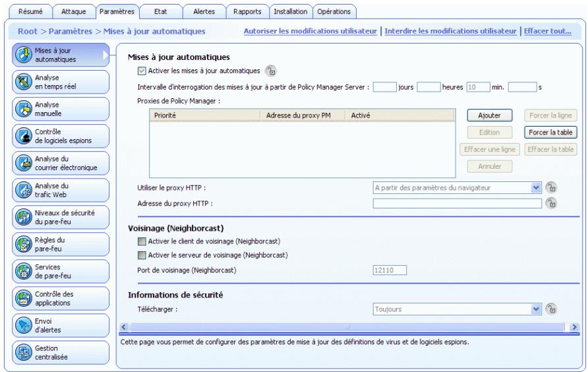Screen dimensions: 588x372
Task: Click lock icon beside Activer les mises à jour
Action: (x=271, y=71)
